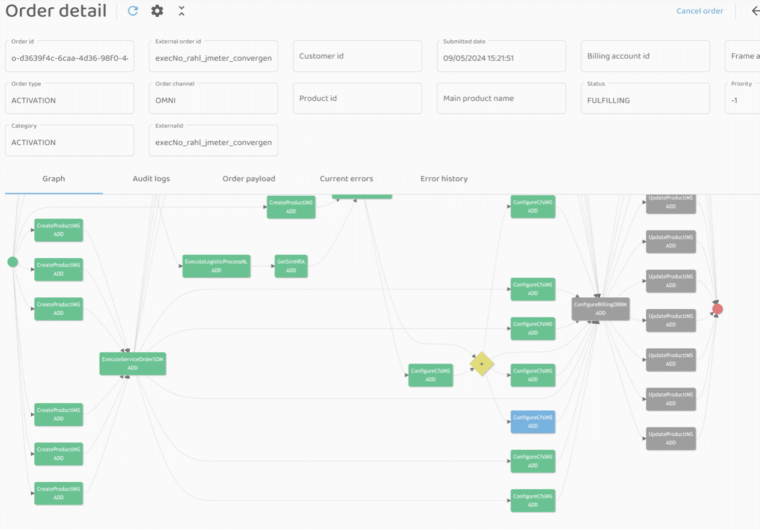
Task: Click the Cancel order link
Action: (x=699, y=11)
